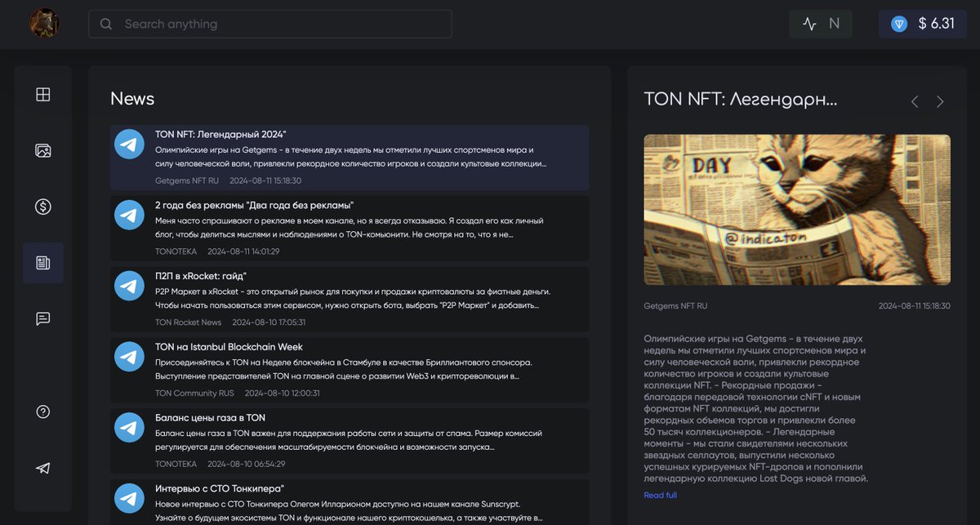Open the dashboard grid view

pyautogui.click(x=42, y=94)
